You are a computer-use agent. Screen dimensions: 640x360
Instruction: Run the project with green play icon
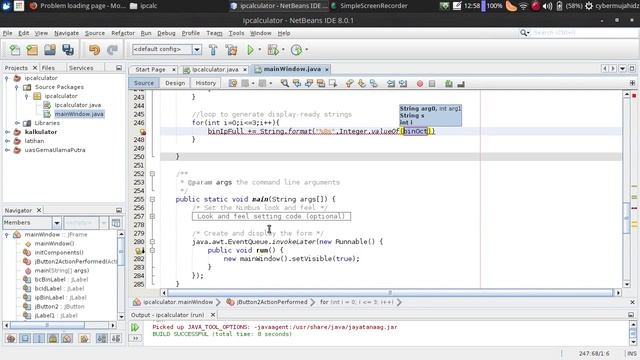250,50
